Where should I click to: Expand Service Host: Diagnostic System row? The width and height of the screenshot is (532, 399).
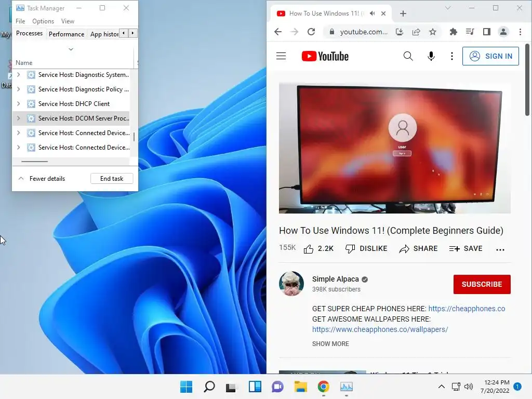pyautogui.click(x=18, y=75)
